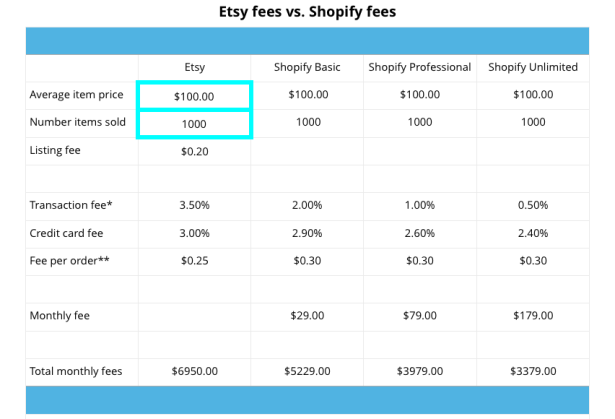Select the 'Number items sold' row label

pos(78,122)
